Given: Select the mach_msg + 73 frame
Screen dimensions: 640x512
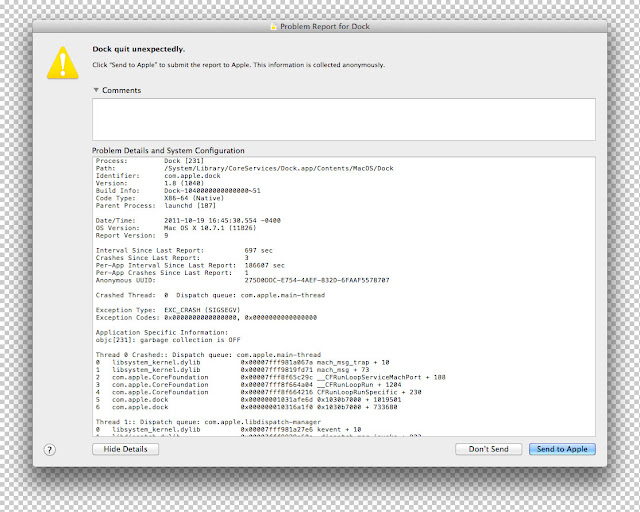Looking at the screenshot, I should click(233, 370).
